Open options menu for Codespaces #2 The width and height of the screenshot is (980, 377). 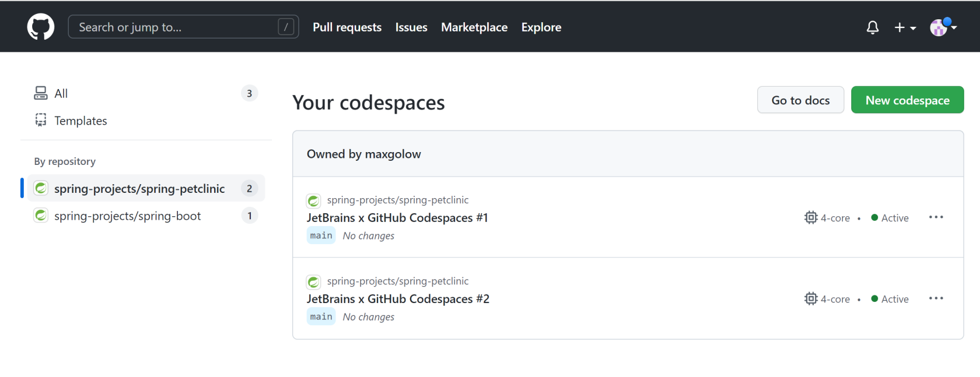936,298
